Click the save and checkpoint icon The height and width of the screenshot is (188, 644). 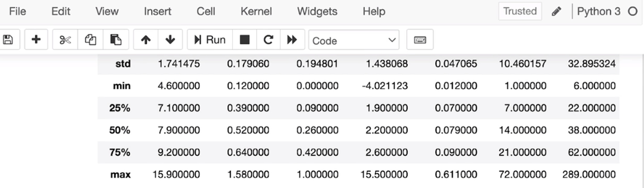[x=8, y=40]
